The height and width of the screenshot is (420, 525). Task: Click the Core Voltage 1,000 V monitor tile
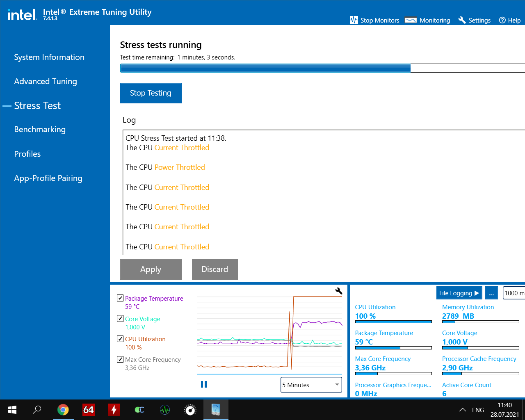tap(480, 340)
